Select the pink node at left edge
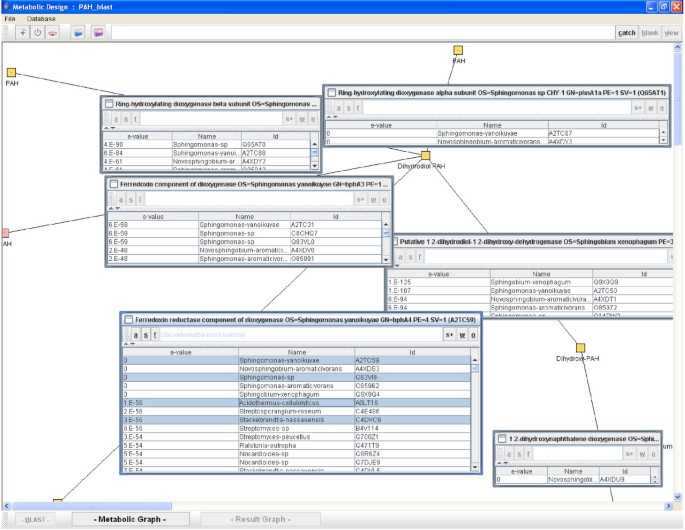 (x=6, y=232)
